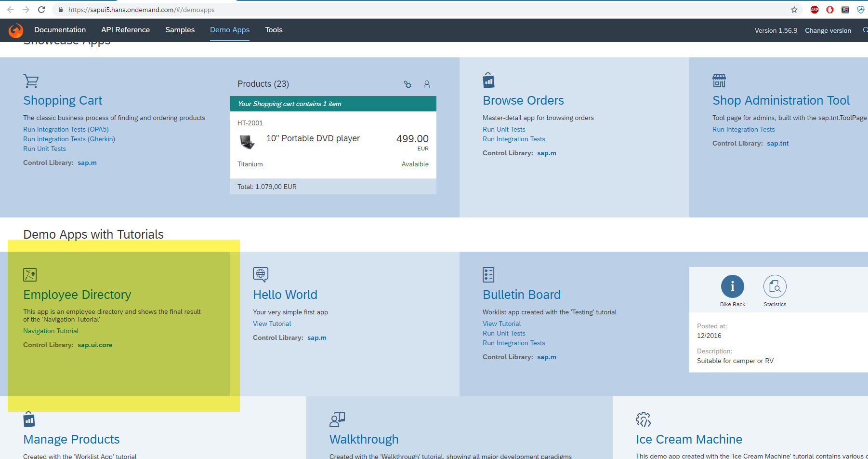Click the red Opera-style extension icon
Screen dimensions: 868x459
(x=830, y=10)
